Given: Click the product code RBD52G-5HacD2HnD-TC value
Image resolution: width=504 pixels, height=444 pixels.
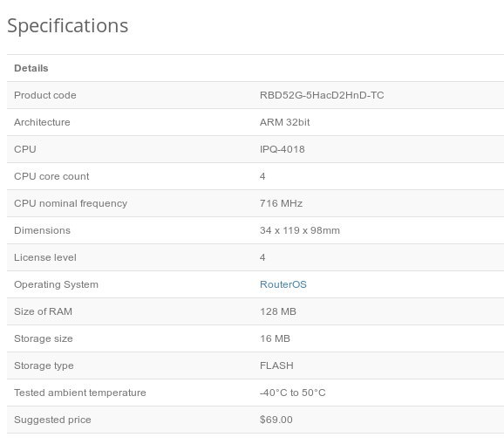Looking at the screenshot, I should point(322,95).
